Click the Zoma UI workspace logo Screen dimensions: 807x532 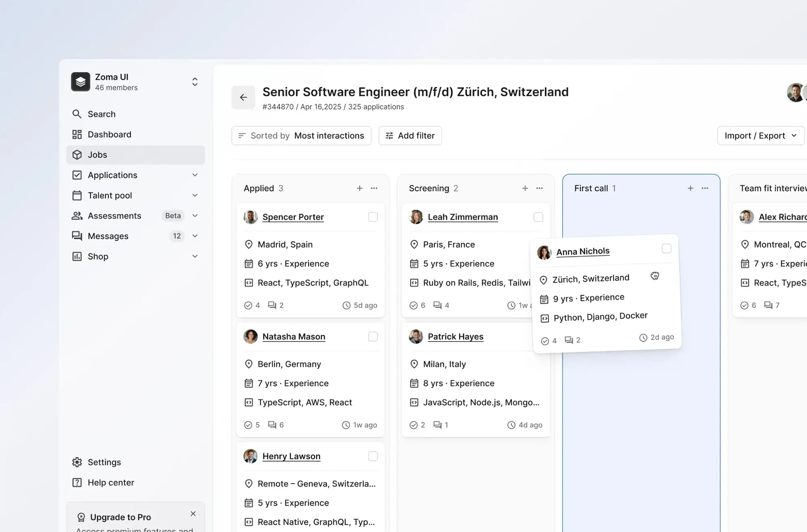[x=81, y=82]
